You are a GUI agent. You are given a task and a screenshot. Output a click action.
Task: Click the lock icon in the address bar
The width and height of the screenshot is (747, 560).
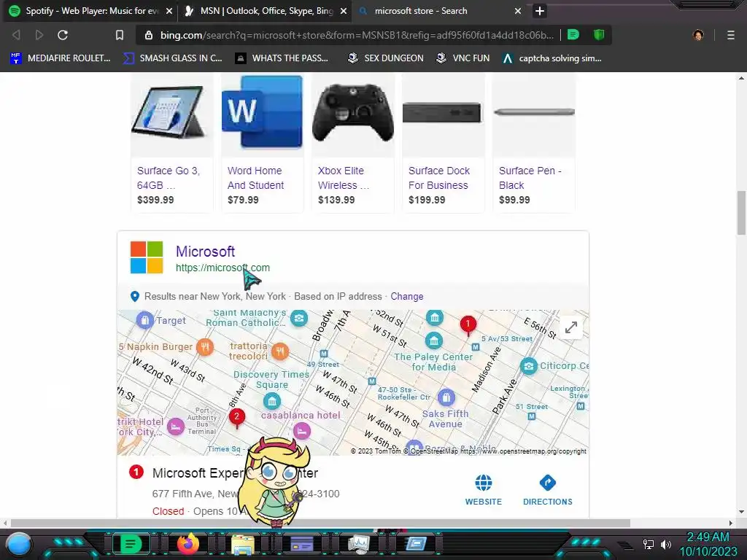coord(149,35)
